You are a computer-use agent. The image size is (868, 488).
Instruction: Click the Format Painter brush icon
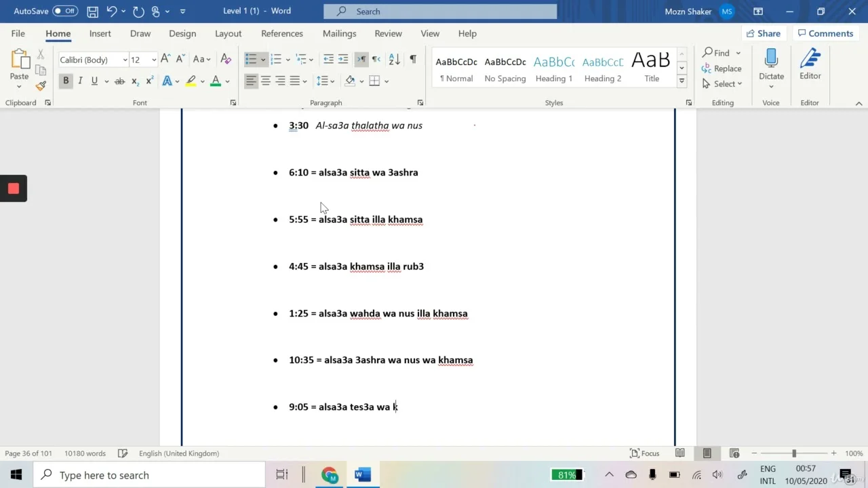[41, 85]
